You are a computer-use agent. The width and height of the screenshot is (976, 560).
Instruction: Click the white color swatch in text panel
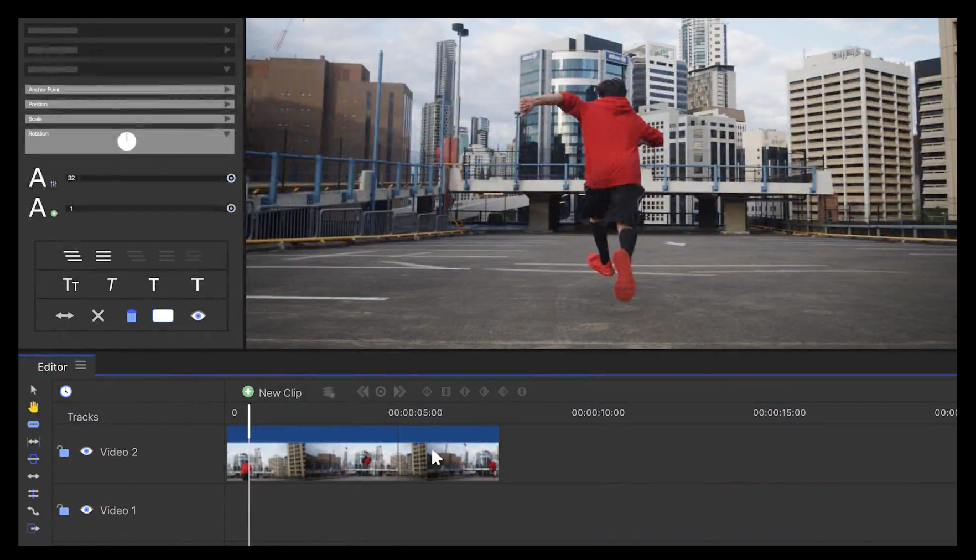[x=163, y=316]
